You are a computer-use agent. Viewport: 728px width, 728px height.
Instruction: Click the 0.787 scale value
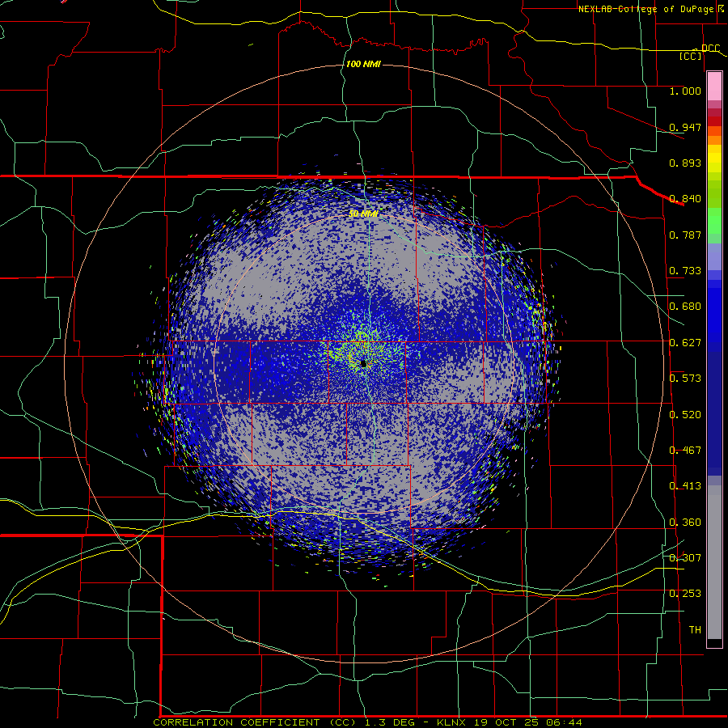[x=685, y=235]
